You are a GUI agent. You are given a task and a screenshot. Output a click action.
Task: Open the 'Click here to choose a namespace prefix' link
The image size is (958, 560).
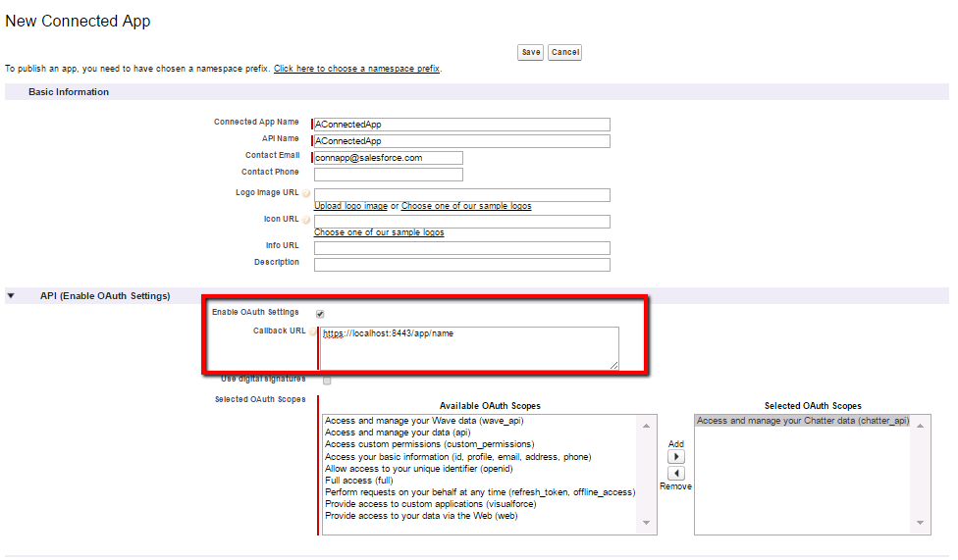(x=356, y=69)
